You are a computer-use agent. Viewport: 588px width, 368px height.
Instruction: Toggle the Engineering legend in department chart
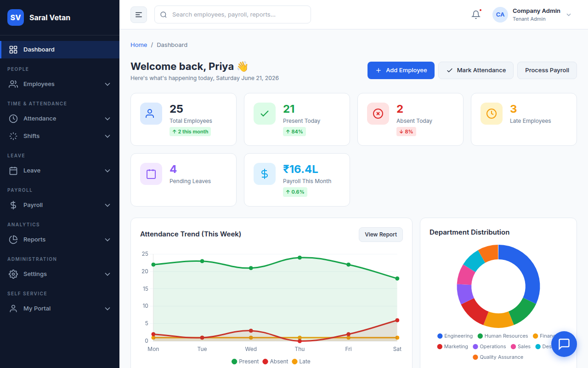point(455,336)
